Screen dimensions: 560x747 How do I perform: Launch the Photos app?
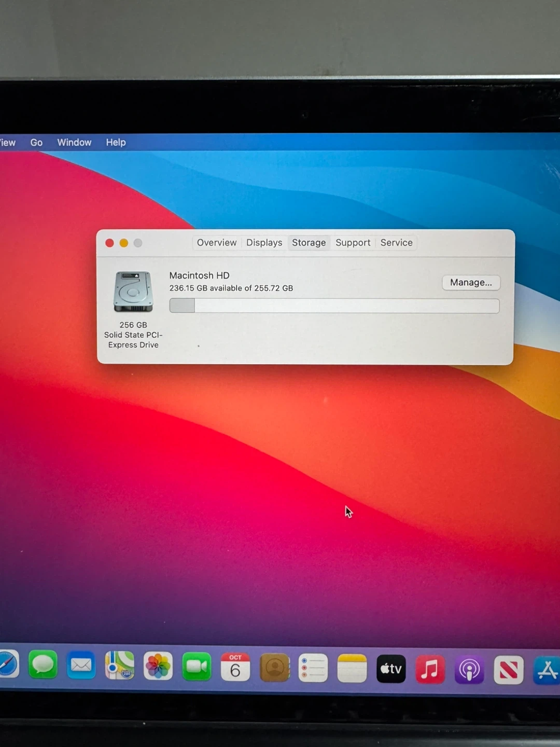(x=158, y=666)
